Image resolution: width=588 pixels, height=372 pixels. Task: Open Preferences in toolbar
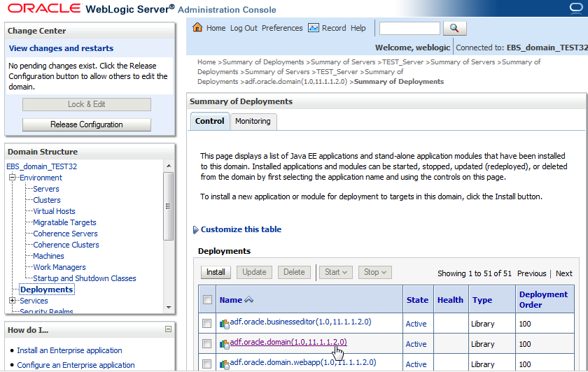[282, 28]
